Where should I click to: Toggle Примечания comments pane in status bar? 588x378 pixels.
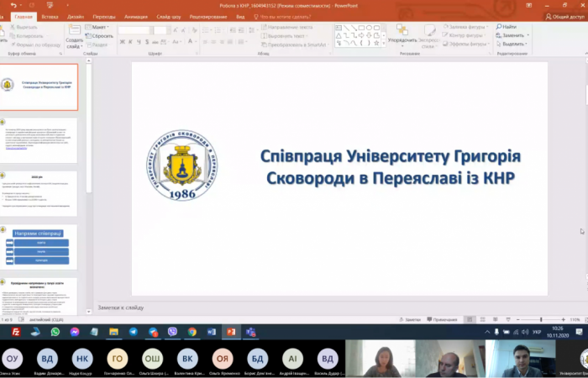[x=442, y=319]
